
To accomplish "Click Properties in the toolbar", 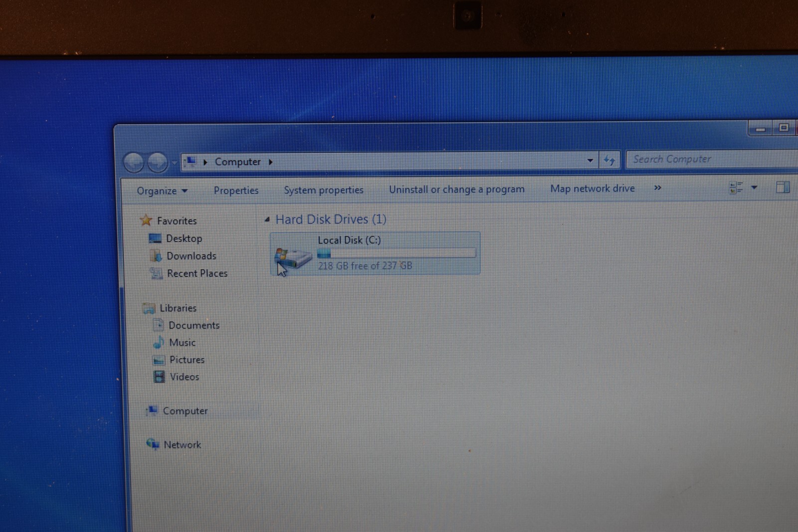I will pos(236,190).
